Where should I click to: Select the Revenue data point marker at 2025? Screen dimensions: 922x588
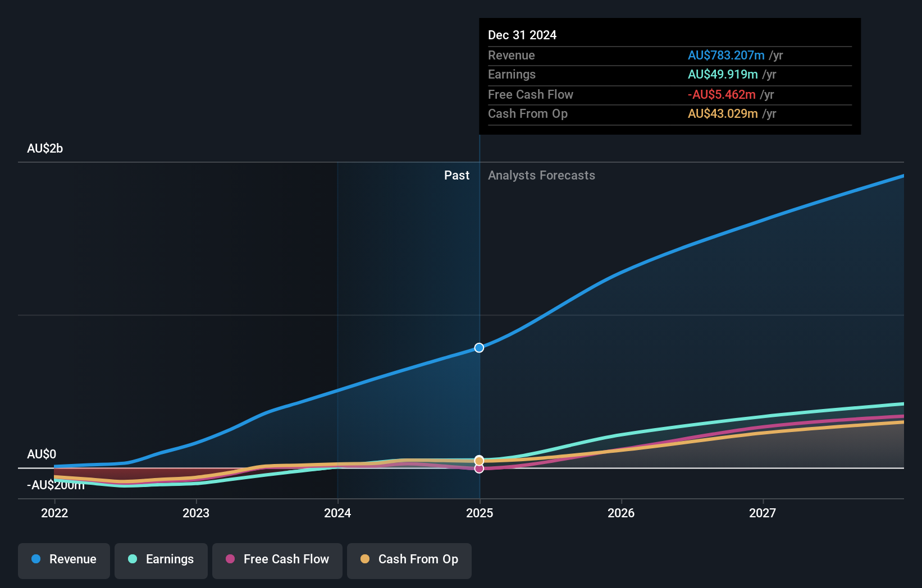pos(479,348)
